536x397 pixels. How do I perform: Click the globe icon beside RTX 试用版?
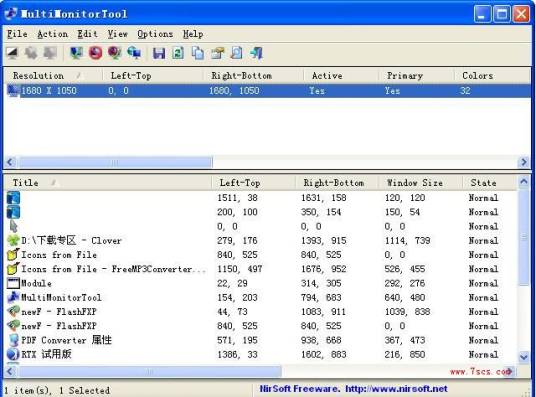pyautogui.click(x=13, y=354)
